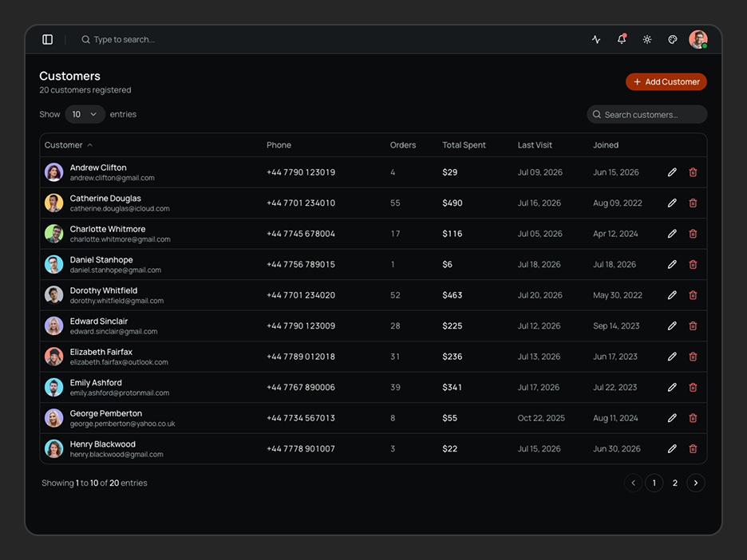
Task: Open notifications bell icon
Action: pyautogui.click(x=622, y=40)
